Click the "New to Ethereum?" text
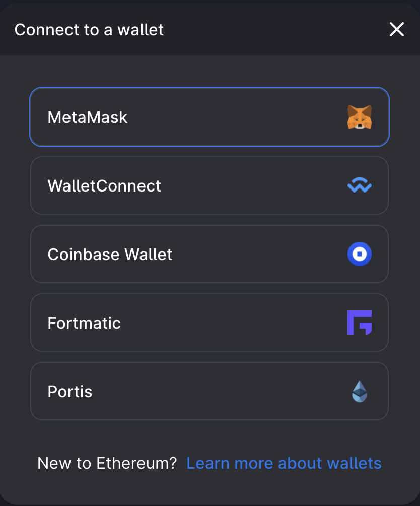 pyautogui.click(x=107, y=463)
